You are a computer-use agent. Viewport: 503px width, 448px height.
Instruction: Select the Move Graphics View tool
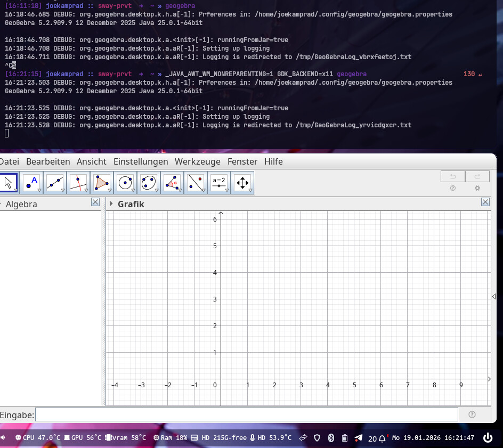coord(242,183)
